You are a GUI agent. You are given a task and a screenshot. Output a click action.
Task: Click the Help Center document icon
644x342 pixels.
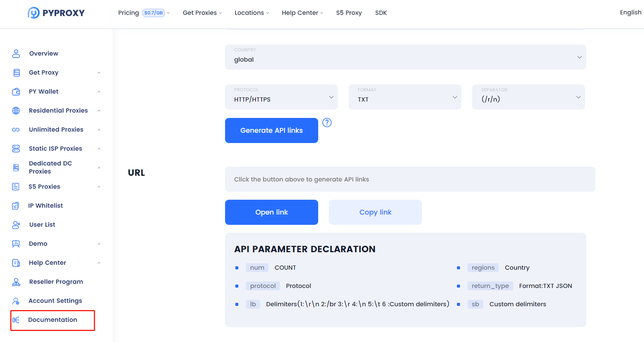[16, 263]
